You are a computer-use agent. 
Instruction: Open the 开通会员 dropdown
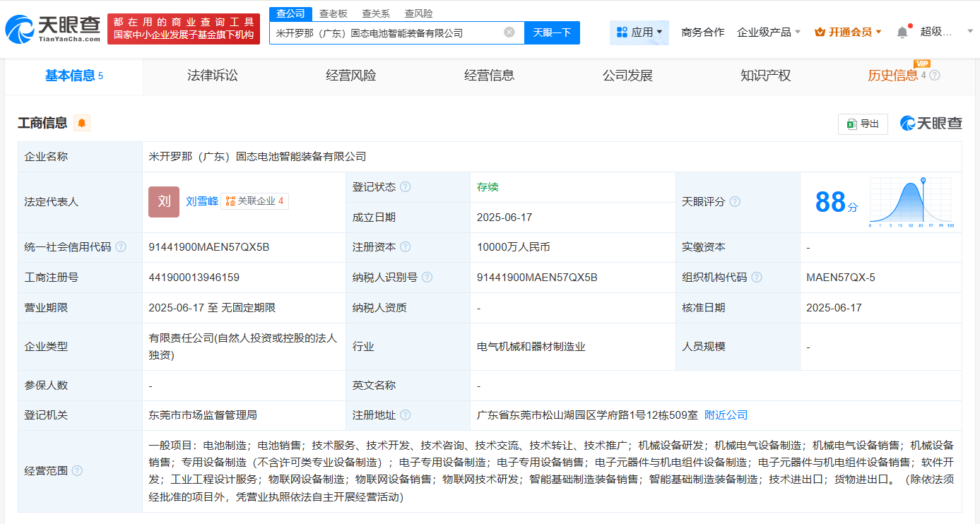tap(848, 32)
